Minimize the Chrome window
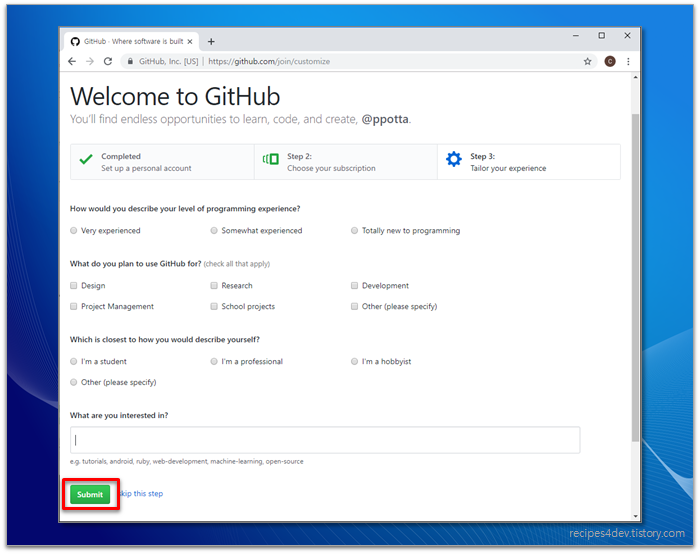Image resolution: width=700 pixels, height=555 pixels. click(x=576, y=36)
